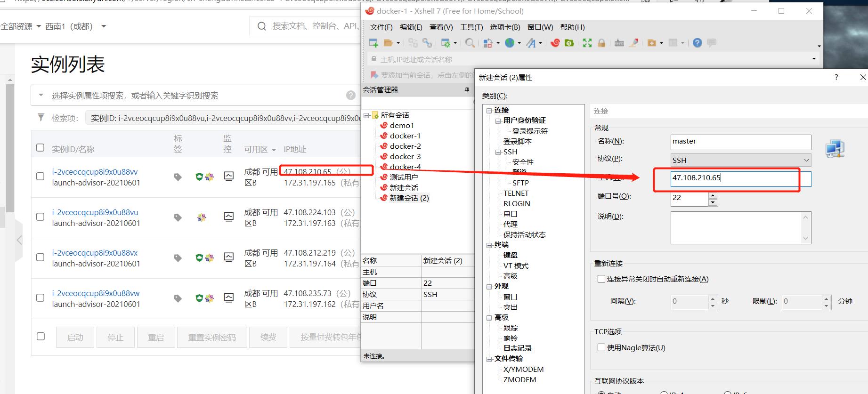Click the 重置实例密码 button
The height and width of the screenshot is (394, 868).
[x=212, y=337]
